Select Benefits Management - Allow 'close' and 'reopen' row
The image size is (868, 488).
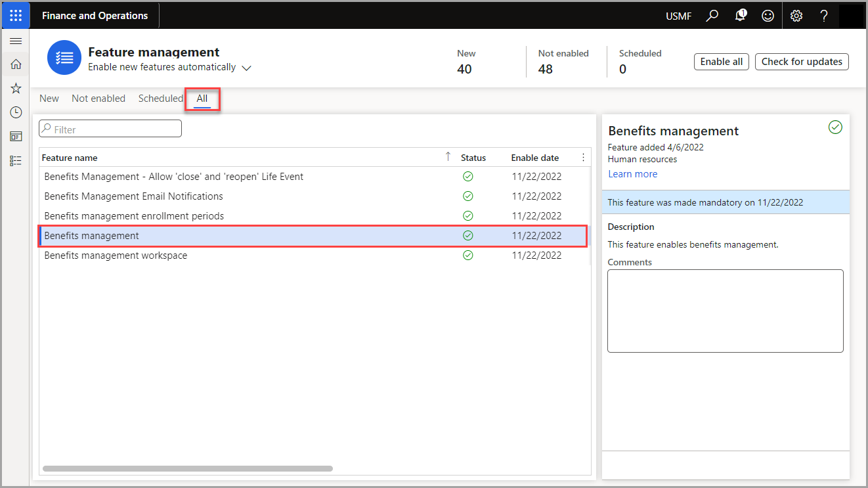[314, 176]
